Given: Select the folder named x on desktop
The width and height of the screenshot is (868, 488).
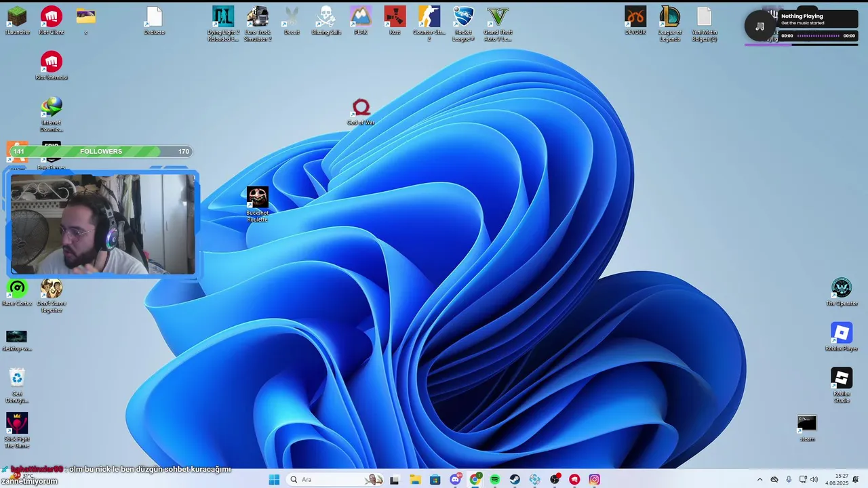Looking at the screenshot, I should click(85, 20).
